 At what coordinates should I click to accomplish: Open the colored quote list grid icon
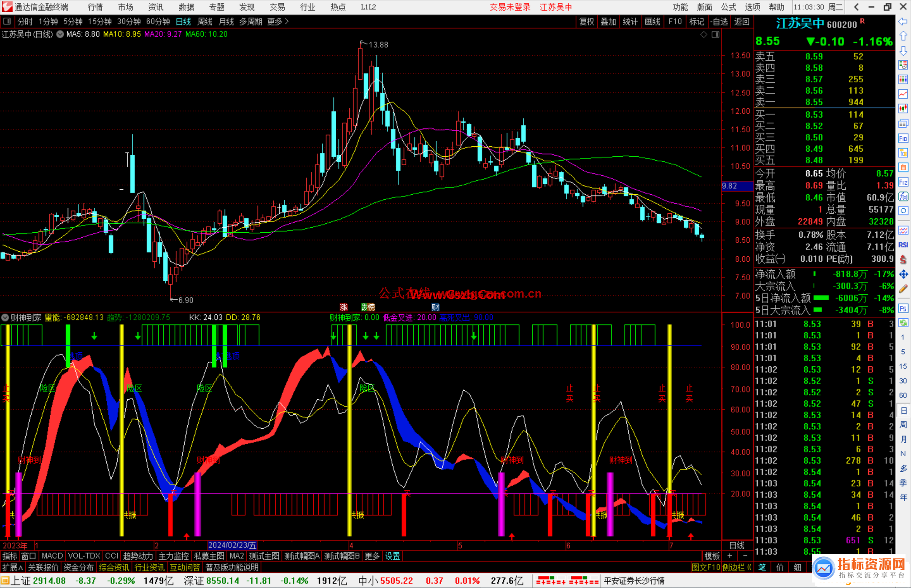click(x=903, y=80)
